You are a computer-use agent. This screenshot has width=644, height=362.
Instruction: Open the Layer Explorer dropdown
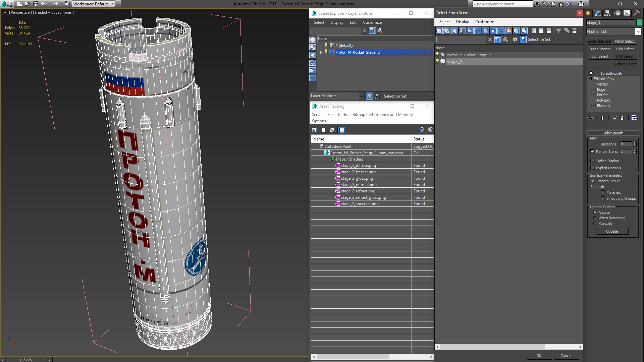361,96
